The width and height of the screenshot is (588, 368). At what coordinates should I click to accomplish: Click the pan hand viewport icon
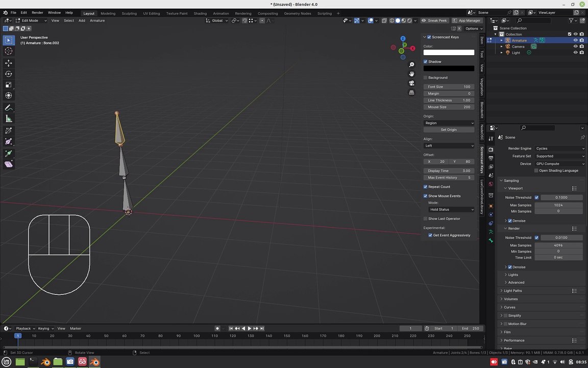pyautogui.click(x=412, y=74)
